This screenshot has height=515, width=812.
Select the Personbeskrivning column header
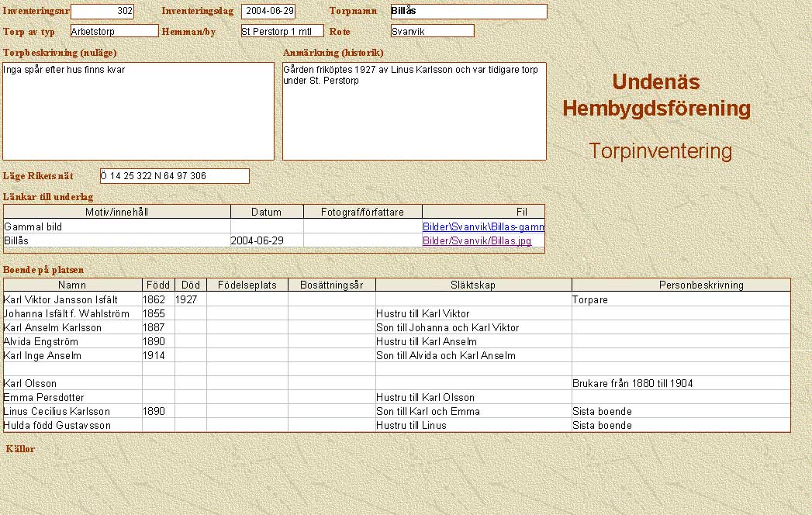[680, 285]
